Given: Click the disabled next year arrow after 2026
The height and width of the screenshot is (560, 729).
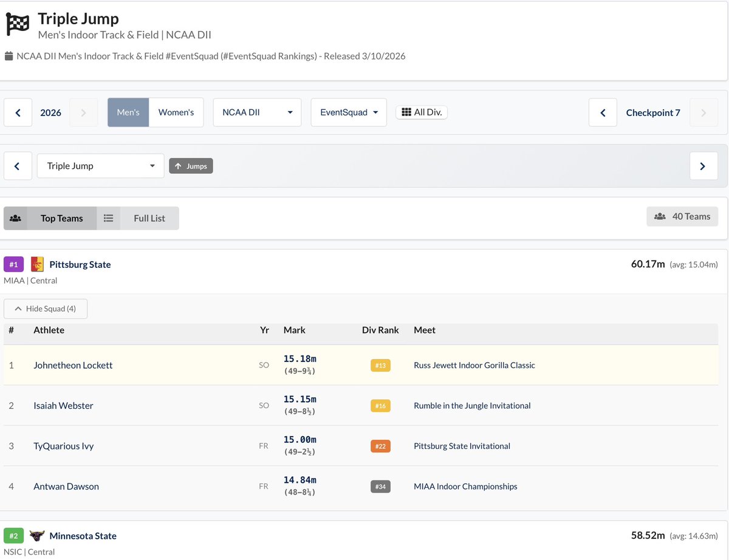Looking at the screenshot, I should [x=84, y=112].
